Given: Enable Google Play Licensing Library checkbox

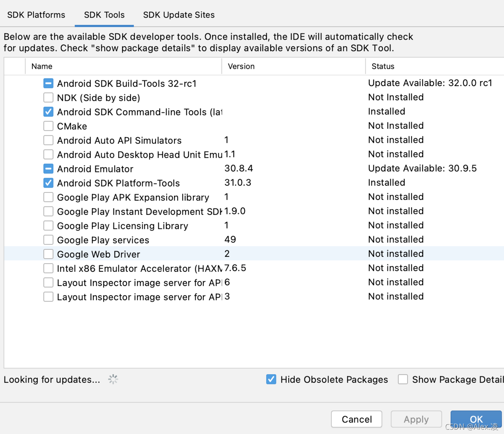Looking at the screenshot, I should 48,225.
